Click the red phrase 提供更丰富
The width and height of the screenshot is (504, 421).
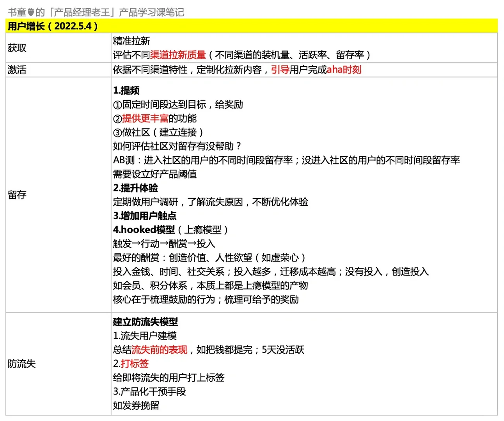(146, 119)
